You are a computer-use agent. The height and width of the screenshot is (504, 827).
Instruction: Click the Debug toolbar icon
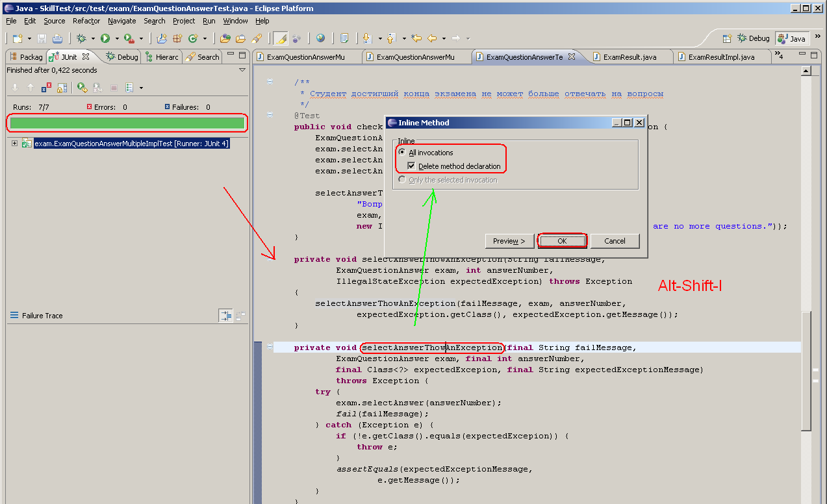coord(82,38)
